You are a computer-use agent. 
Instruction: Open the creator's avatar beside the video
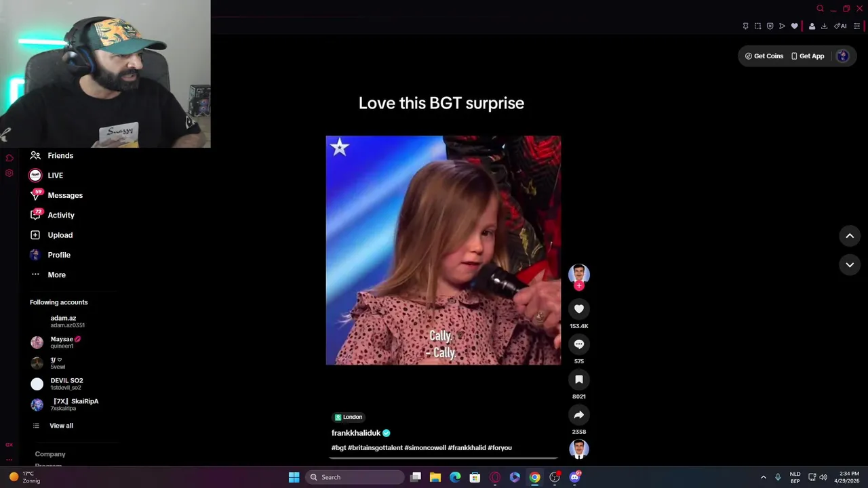point(579,274)
